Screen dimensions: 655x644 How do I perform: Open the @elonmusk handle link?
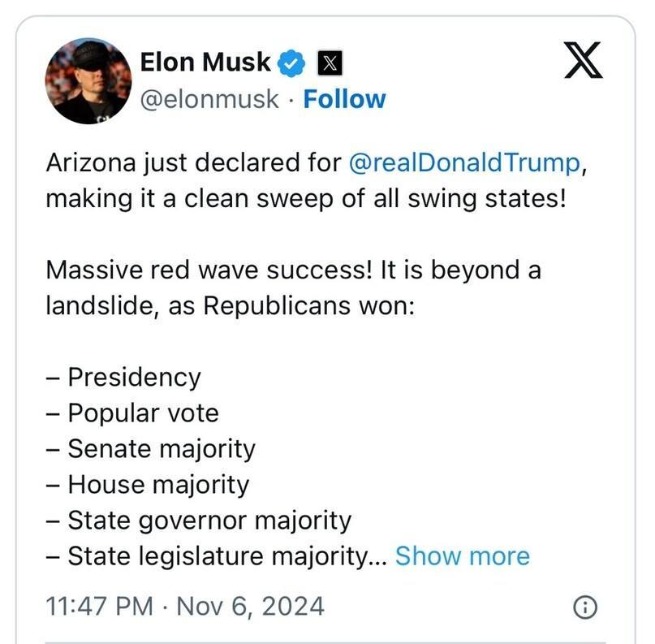(x=209, y=99)
